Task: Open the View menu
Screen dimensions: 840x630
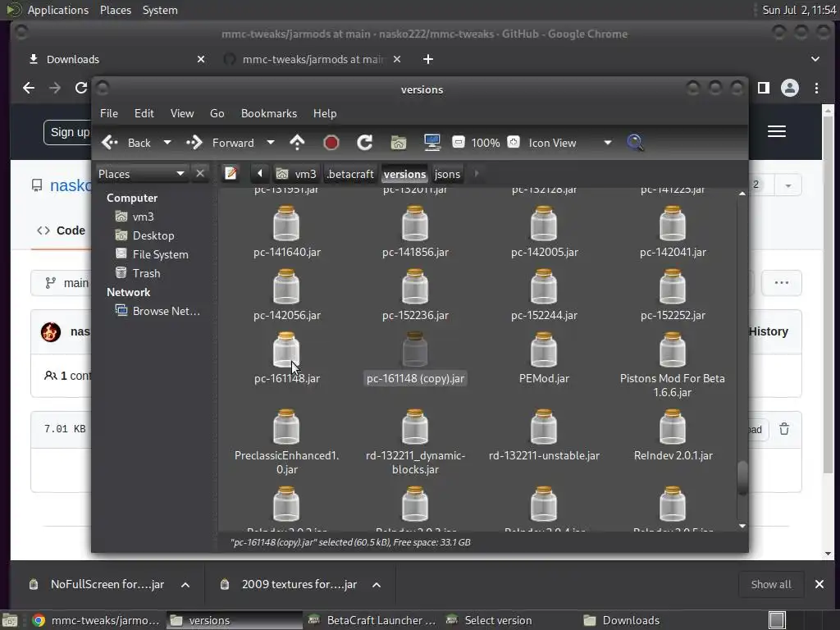Action: (x=182, y=113)
